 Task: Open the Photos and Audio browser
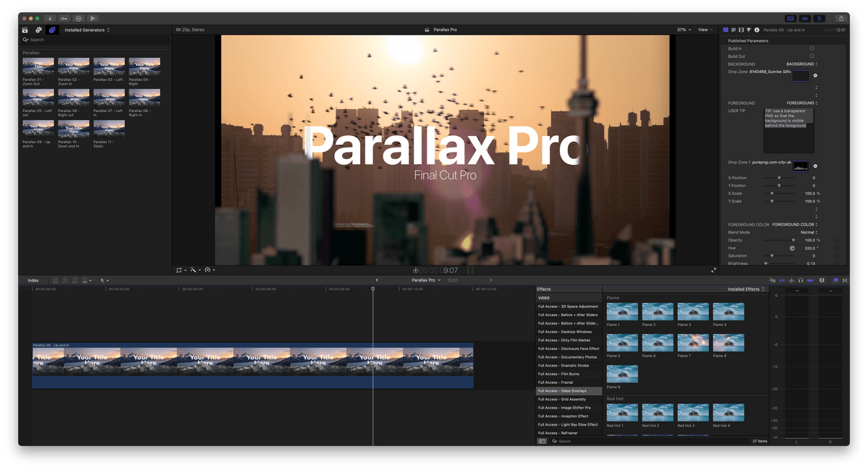coord(38,30)
